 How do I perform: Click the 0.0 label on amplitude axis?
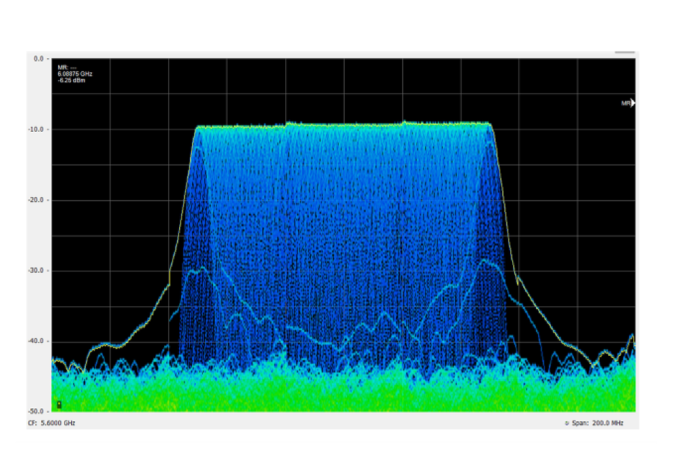(39, 59)
